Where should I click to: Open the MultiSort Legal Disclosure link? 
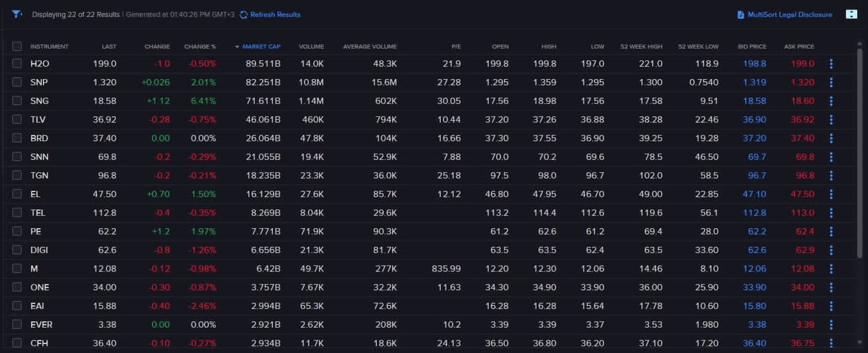789,15
